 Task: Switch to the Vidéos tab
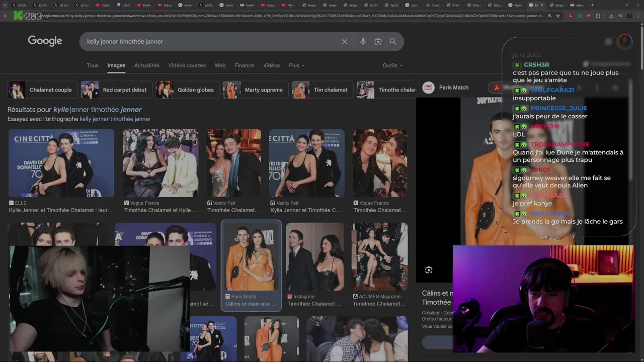(x=271, y=65)
